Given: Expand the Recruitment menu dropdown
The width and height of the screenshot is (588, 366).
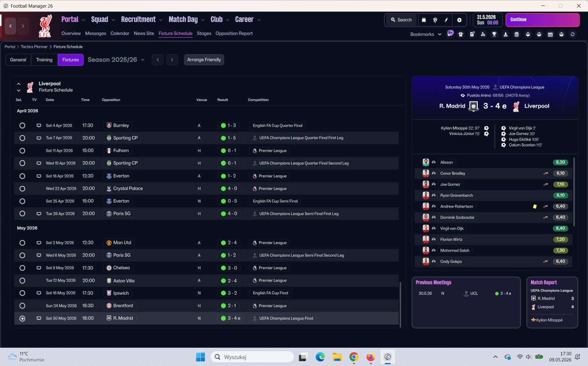Looking at the screenshot, I should pos(161,20).
